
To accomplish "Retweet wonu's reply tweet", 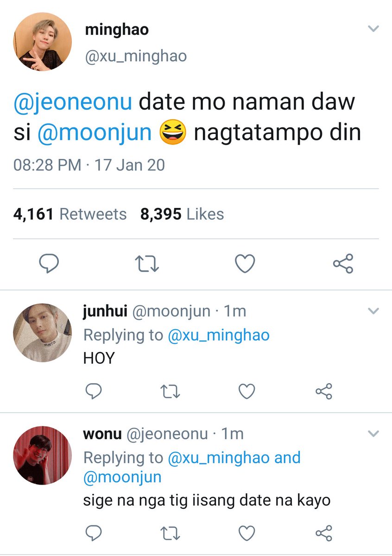I will coord(171,533).
